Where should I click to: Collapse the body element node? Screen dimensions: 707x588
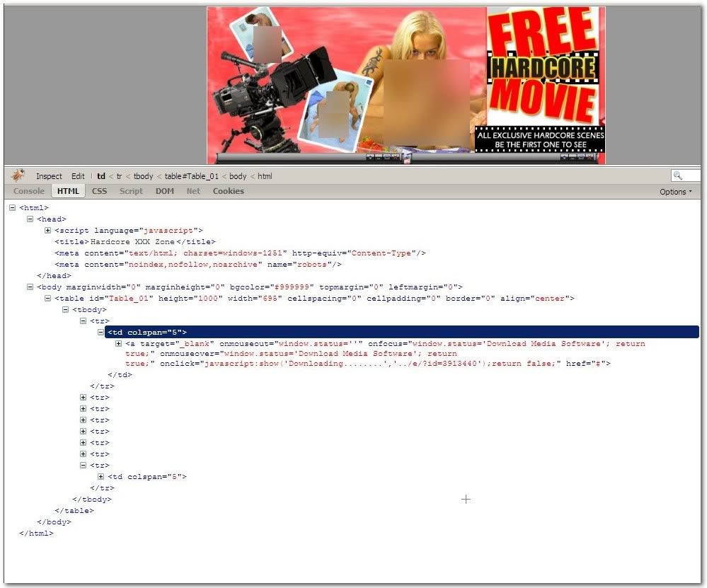(30, 287)
